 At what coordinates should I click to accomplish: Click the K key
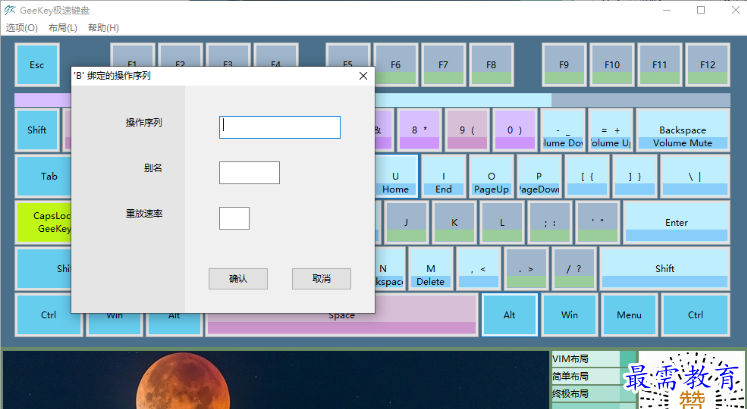(454, 222)
